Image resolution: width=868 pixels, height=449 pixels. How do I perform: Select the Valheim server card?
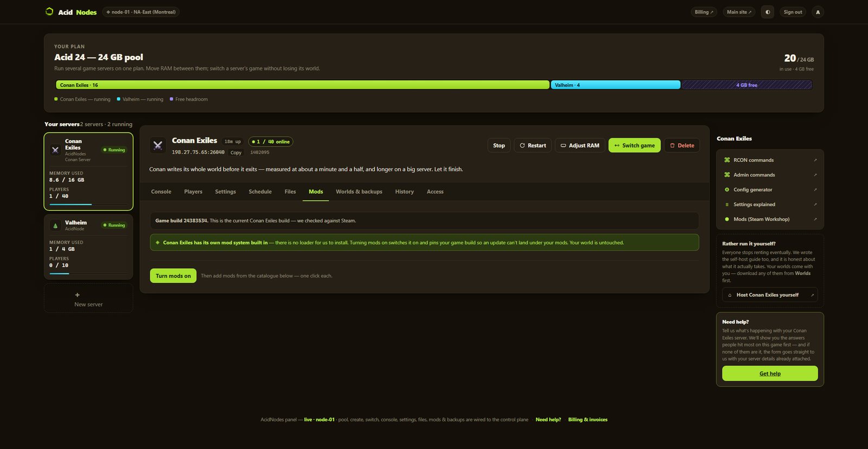tap(88, 246)
